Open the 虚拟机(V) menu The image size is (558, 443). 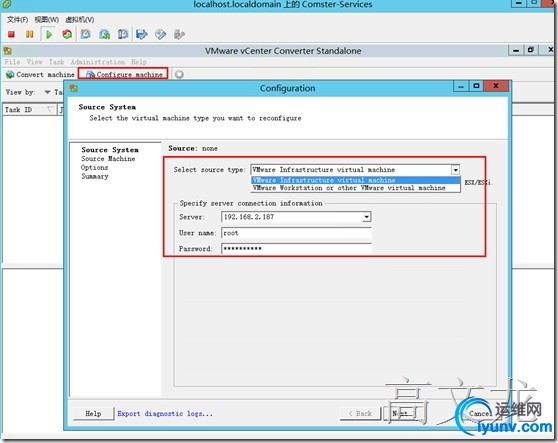(x=80, y=20)
